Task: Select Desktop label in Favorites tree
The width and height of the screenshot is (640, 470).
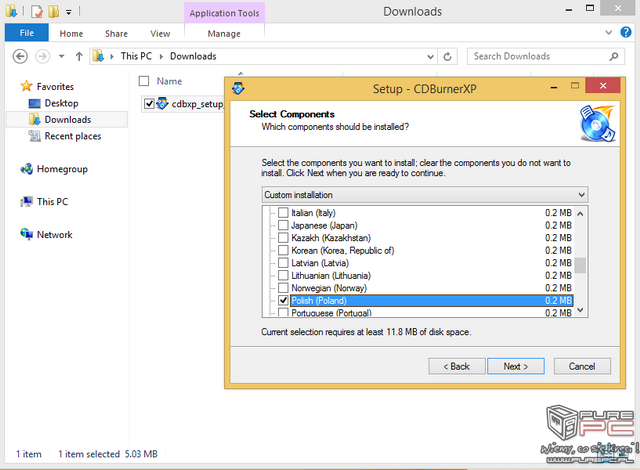Action: 61,103
